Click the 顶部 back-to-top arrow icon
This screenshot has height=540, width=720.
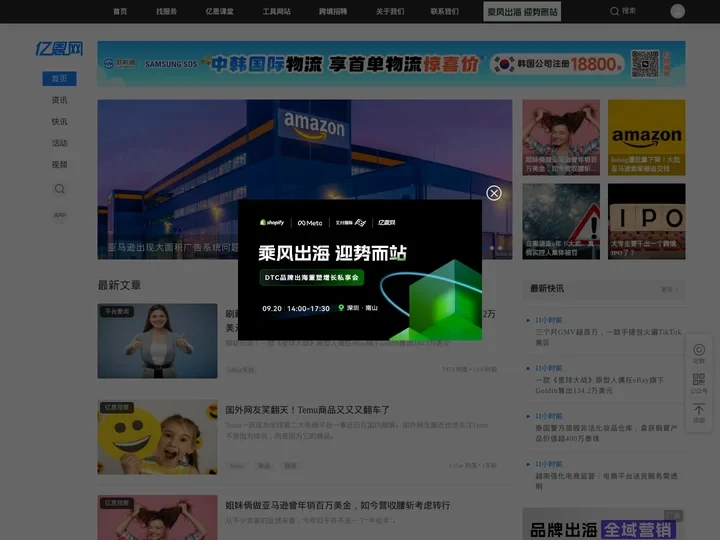coord(698,413)
